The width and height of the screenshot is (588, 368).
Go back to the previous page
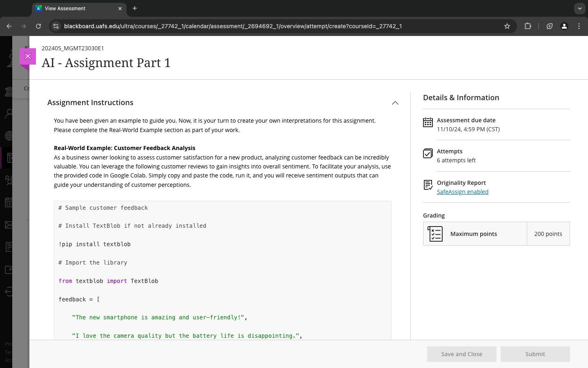[x=9, y=26]
